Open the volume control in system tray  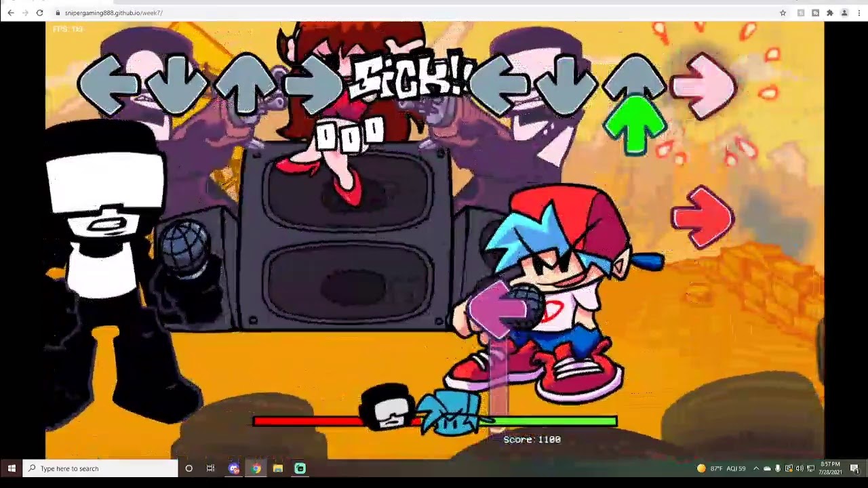tap(800, 468)
